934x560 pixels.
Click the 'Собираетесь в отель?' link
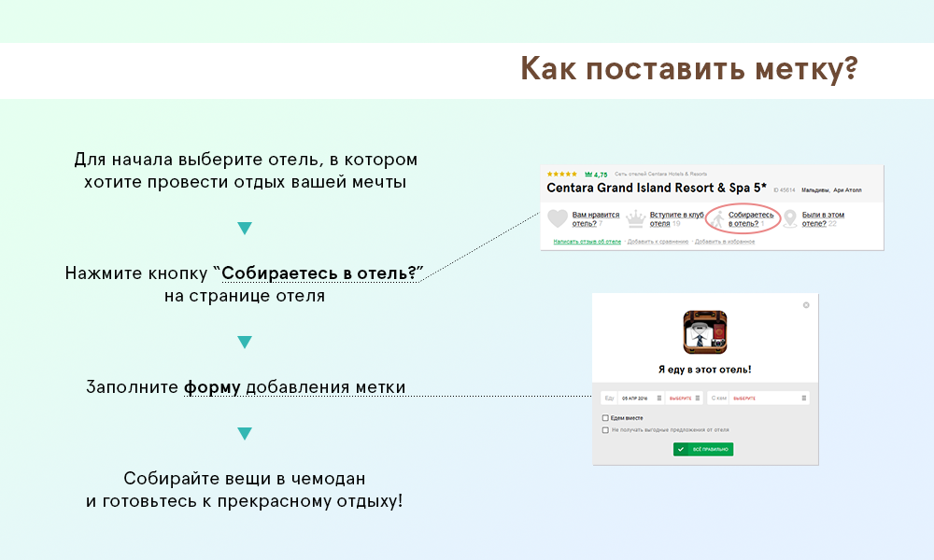[751, 219]
